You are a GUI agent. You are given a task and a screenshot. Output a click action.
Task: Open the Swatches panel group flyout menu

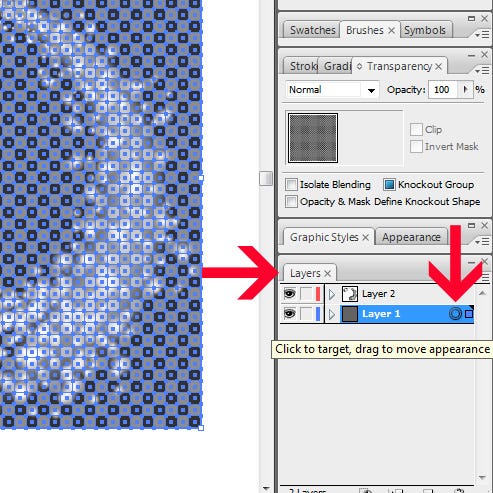click(x=482, y=34)
